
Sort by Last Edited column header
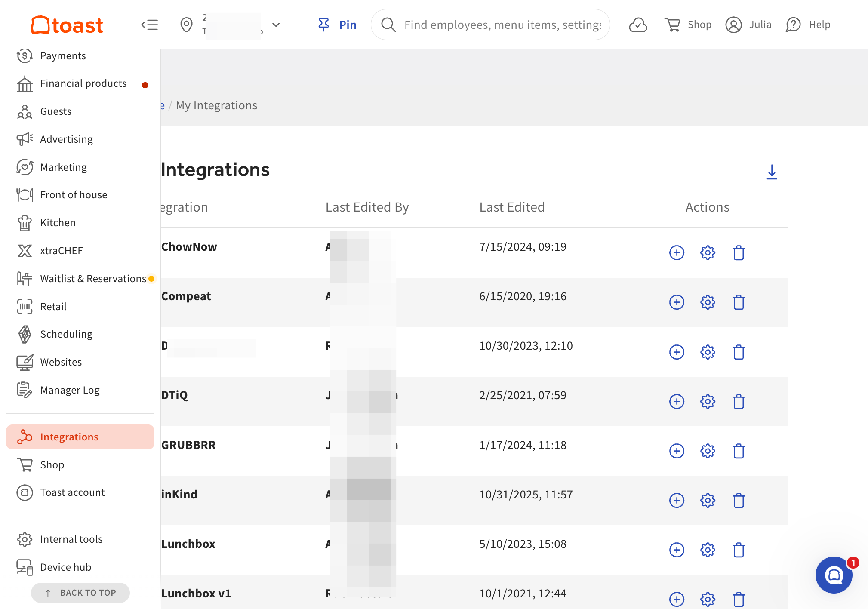click(x=512, y=207)
